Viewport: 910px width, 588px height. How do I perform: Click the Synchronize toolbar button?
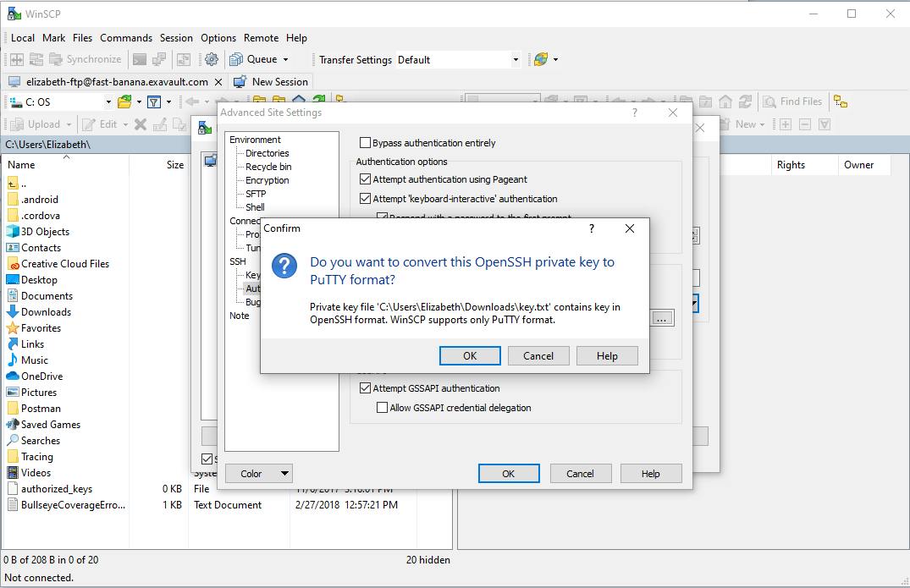tap(85, 59)
